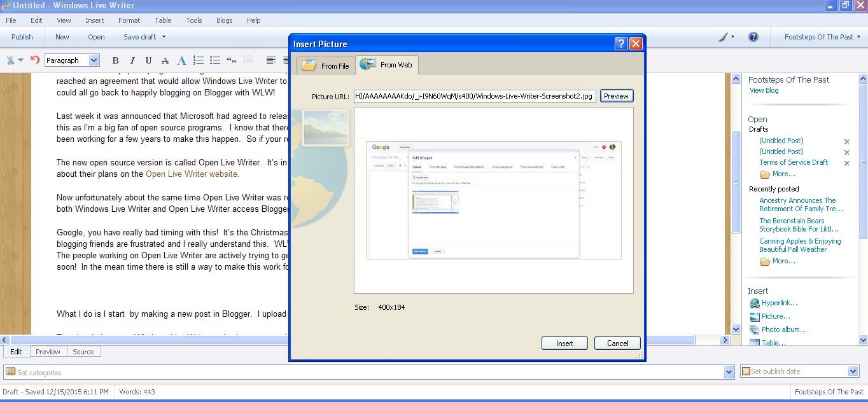Click the Photo album icon in sidebar
The height and width of the screenshot is (402, 868).
(755, 330)
